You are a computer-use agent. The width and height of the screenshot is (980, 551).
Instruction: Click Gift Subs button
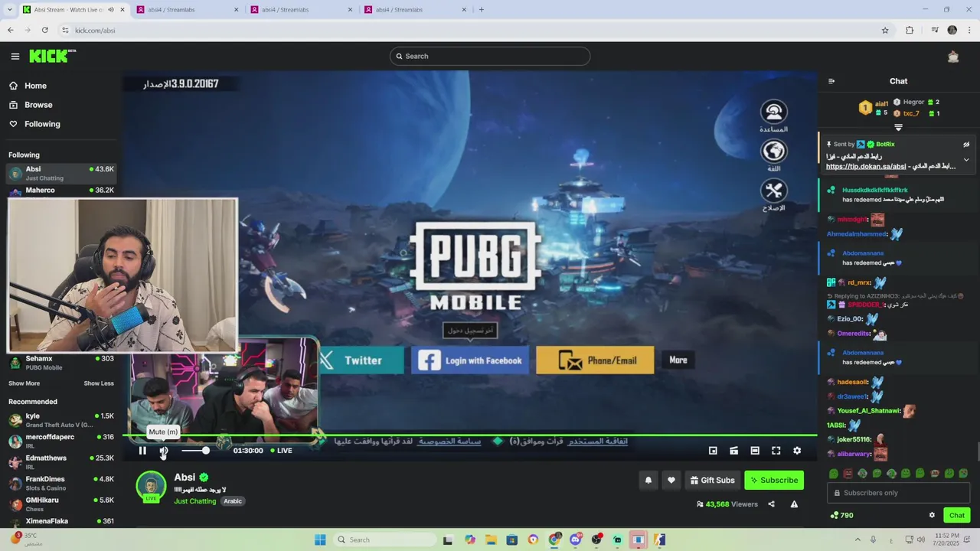[713, 481]
